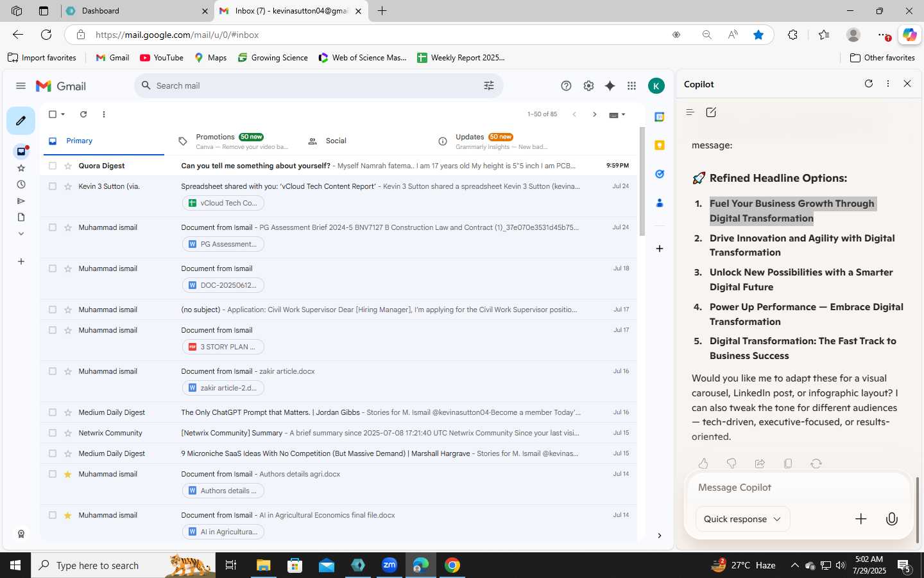Open Google Contacts side panel icon
924x578 pixels.
point(659,203)
